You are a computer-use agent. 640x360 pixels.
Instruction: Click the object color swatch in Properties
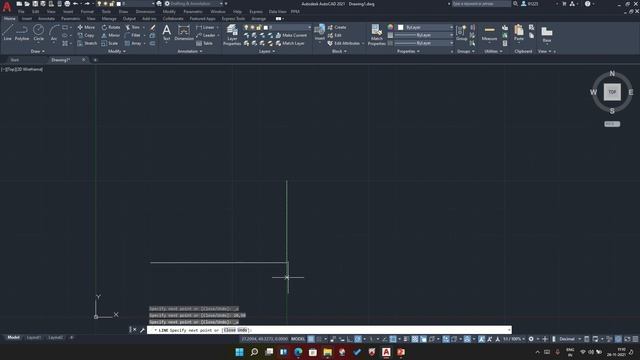(x=400, y=27)
